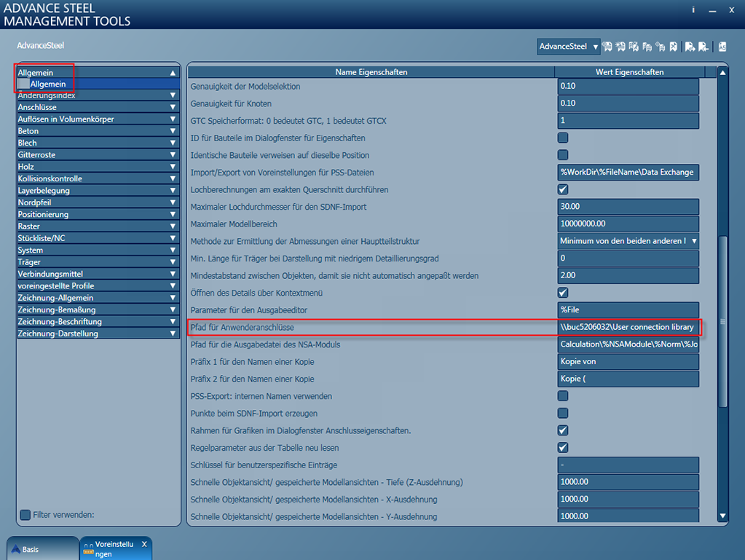Click Präfix 1 'Kopie von' value field
This screenshot has width=745, height=560.
(x=628, y=361)
